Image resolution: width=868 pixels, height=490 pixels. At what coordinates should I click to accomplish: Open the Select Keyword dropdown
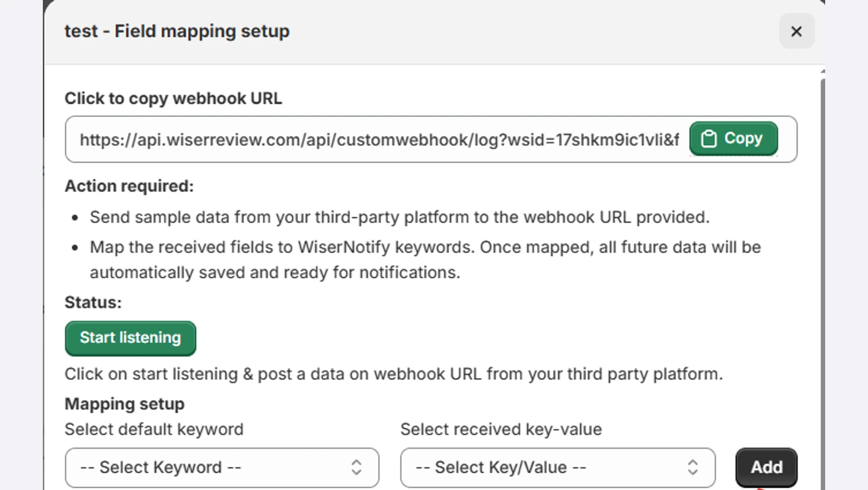point(222,467)
